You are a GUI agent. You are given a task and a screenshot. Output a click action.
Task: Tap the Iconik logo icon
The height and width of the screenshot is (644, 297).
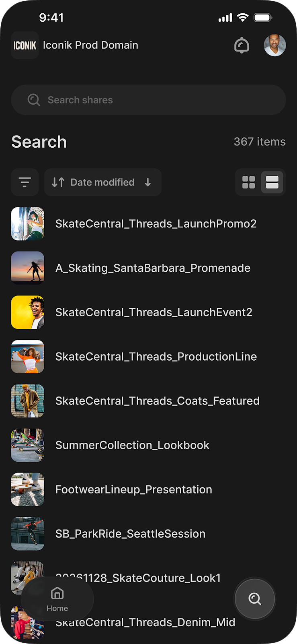pos(25,45)
